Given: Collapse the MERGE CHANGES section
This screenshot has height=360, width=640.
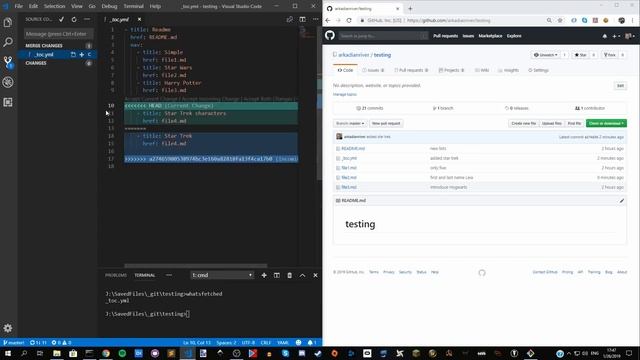Looking at the screenshot, I should (44, 46).
